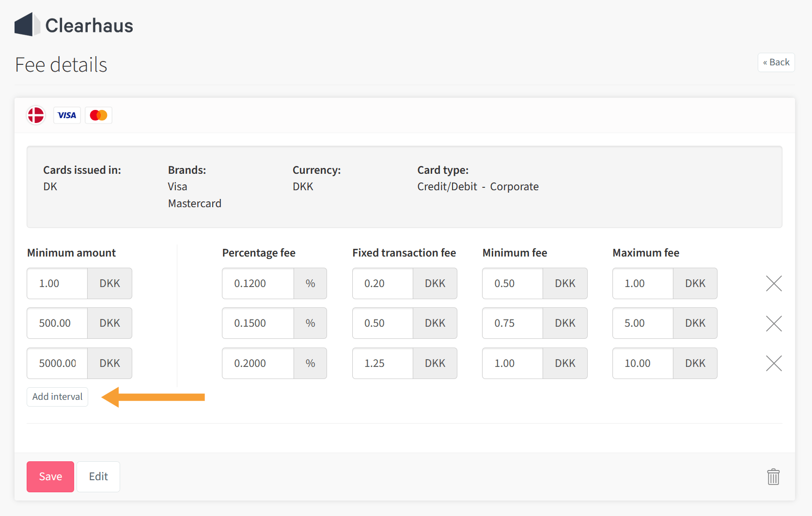This screenshot has width=812, height=516.
Task: Click the Clearhaus logo icon
Action: coord(27,25)
